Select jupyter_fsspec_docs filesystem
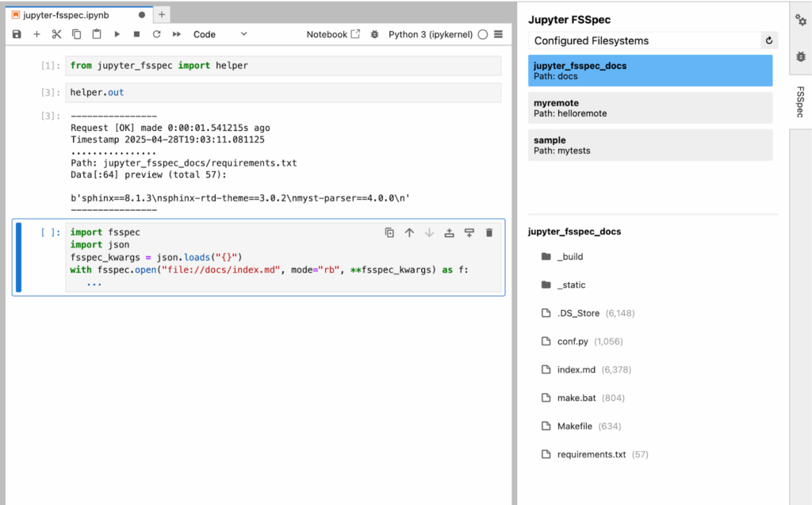Screen dimensions: 812x505 [x=650, y=71]
